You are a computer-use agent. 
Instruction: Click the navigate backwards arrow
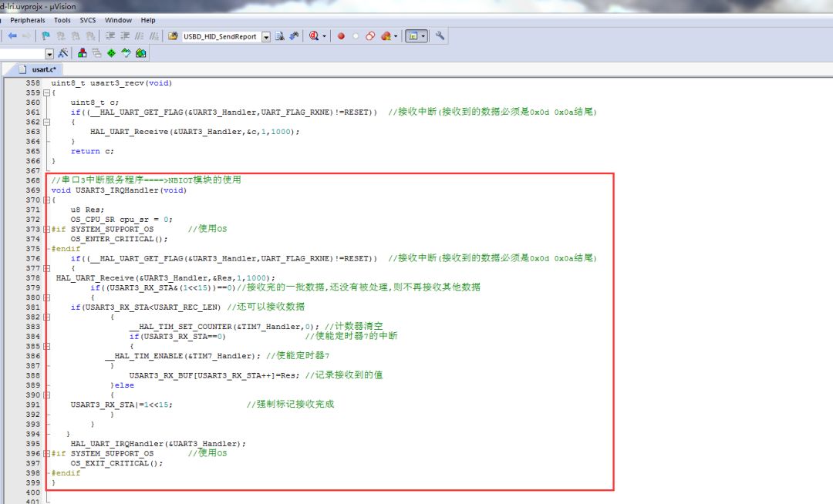click(x=14, y=35)
